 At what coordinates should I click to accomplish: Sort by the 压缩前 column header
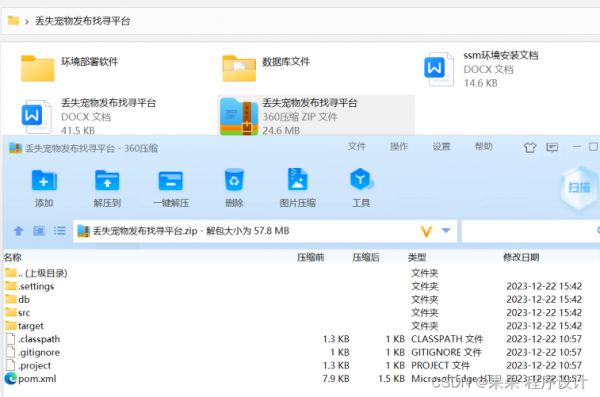click(x=310, y=257)
